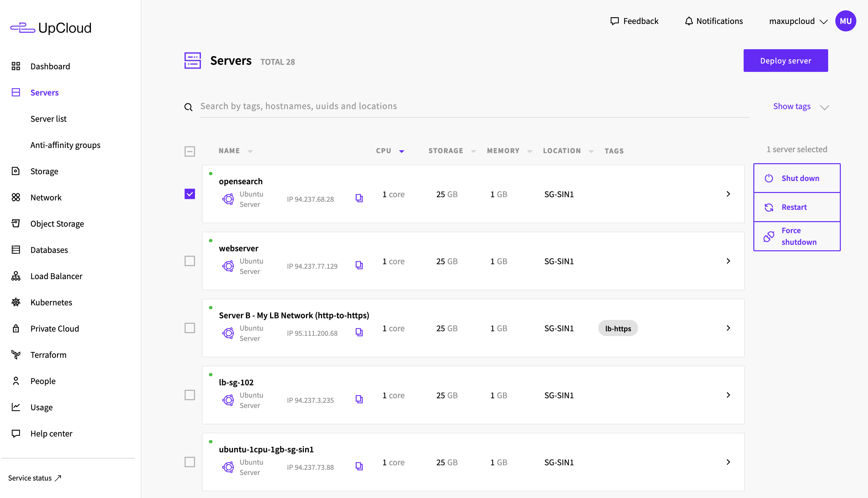This screenshot has height=498, width=868.
Task: Open the Dashboard icon in sidebar
Action: click(x=16, y=66)
